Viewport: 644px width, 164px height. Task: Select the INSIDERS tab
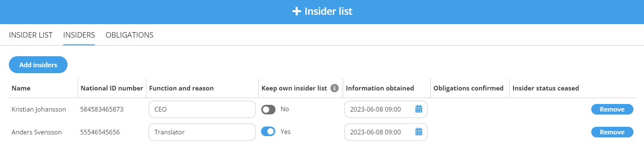coord(79,35)
